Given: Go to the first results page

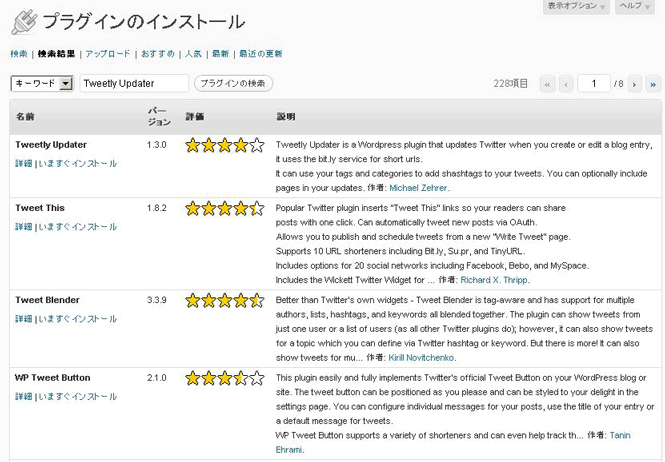Looking at the screenshot, I should 548,84.
